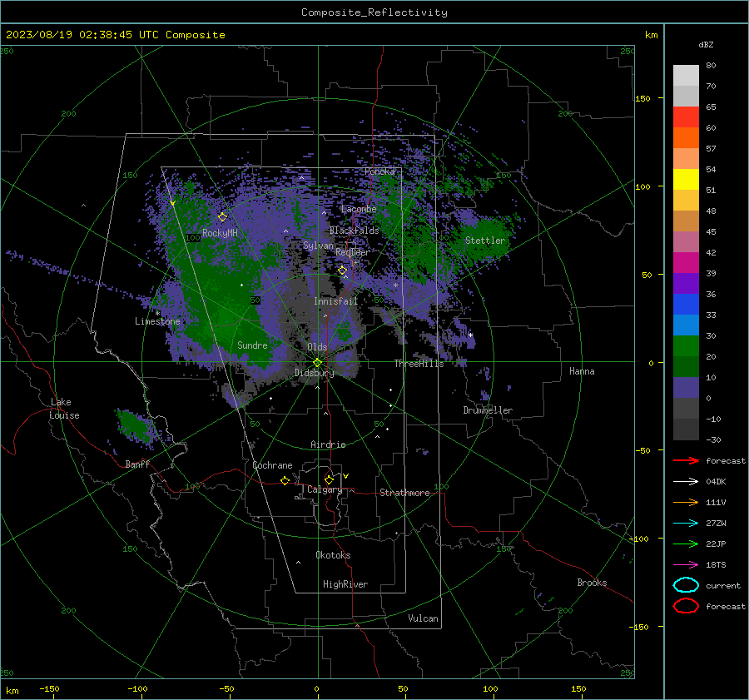Click the yellow diamond marker above Calgary
The image size is (749, 700).
click(329, 479)
